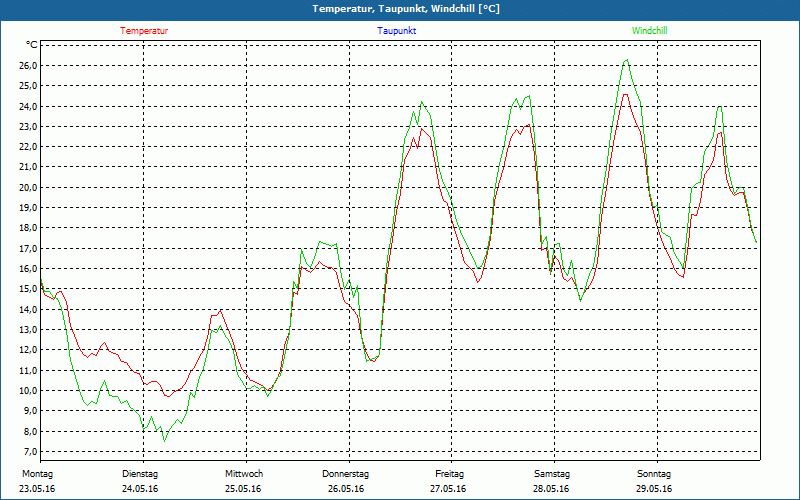Click the 21,0 y-axis value
Viewport: 800px width, 500px height.
pyautogui.click(x=29, y=167)
